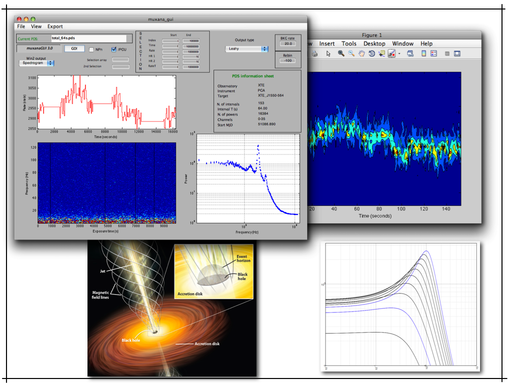Image resolution: width=512 pixels, height=384 pixels.
Task: Click the HR 2 End field in Selection panel
Action: [x=191, y=61]
